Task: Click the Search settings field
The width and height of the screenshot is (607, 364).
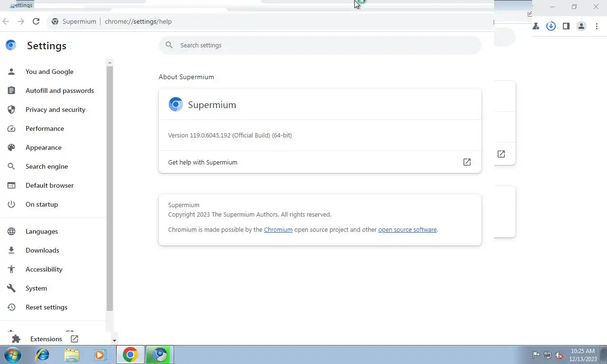Action: 320,45
